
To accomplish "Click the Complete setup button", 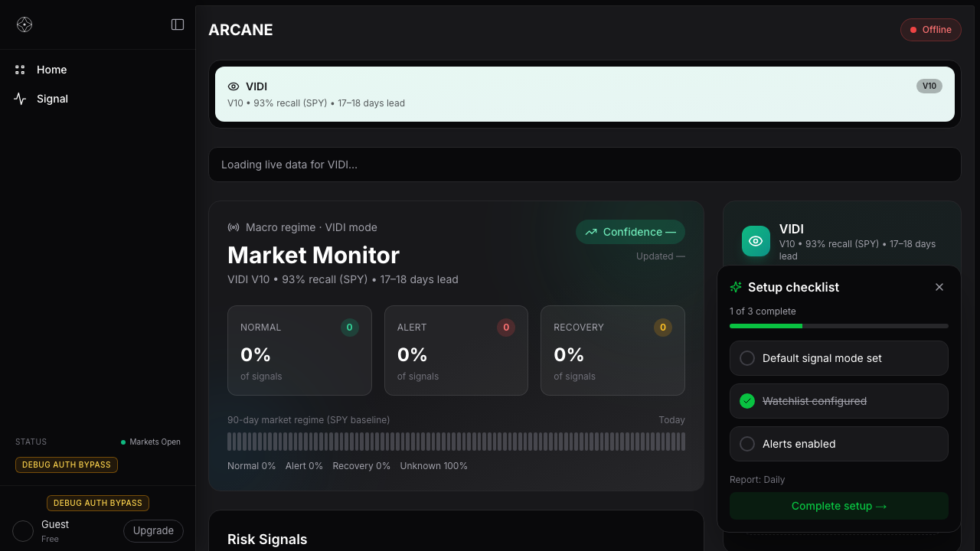I will coord(838,506).
